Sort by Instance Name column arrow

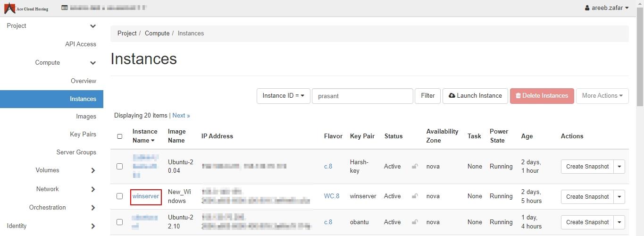[x=153, y=141]
